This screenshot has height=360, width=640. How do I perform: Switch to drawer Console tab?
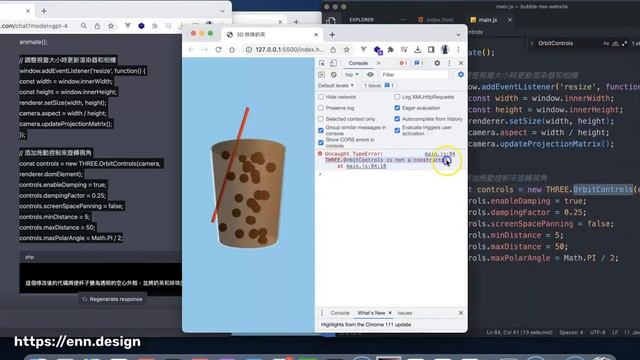point(340,313)
